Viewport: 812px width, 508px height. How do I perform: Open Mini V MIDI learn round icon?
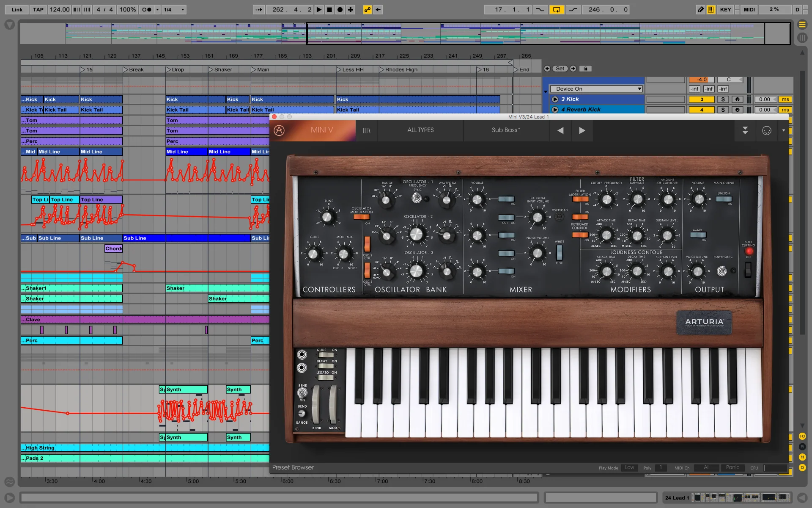[767, 130]
